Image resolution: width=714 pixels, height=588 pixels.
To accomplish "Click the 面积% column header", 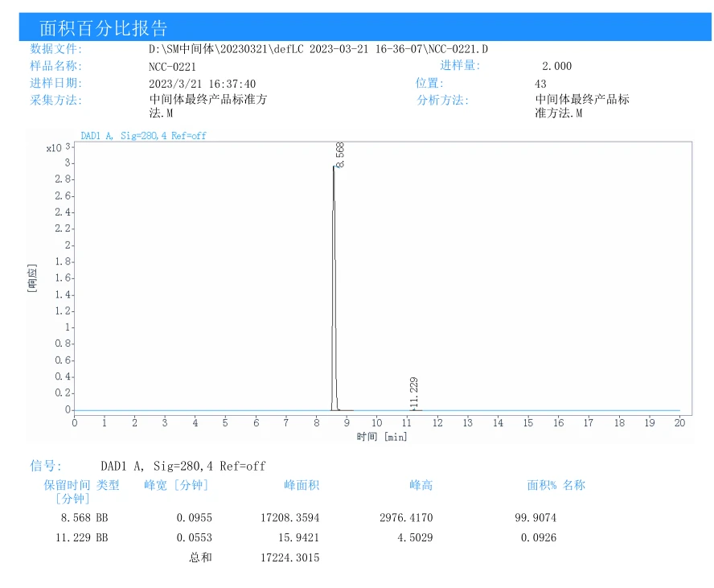I will coord(542,485).
